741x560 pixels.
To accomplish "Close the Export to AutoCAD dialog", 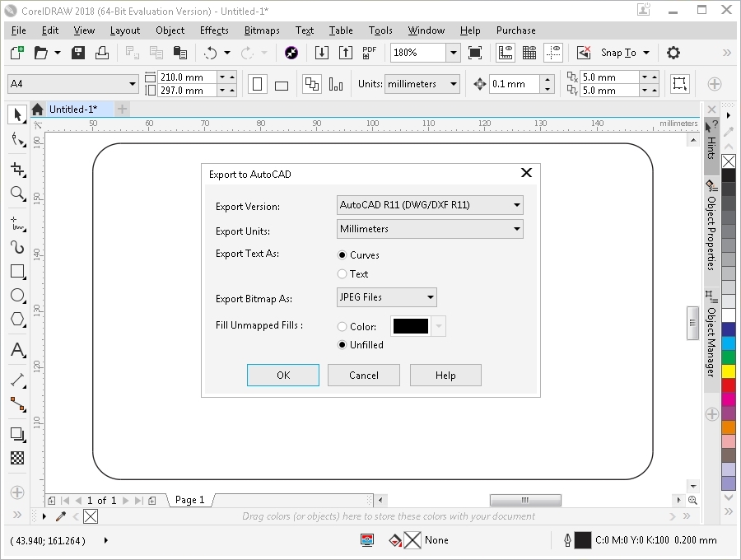I will coord(526,173).
